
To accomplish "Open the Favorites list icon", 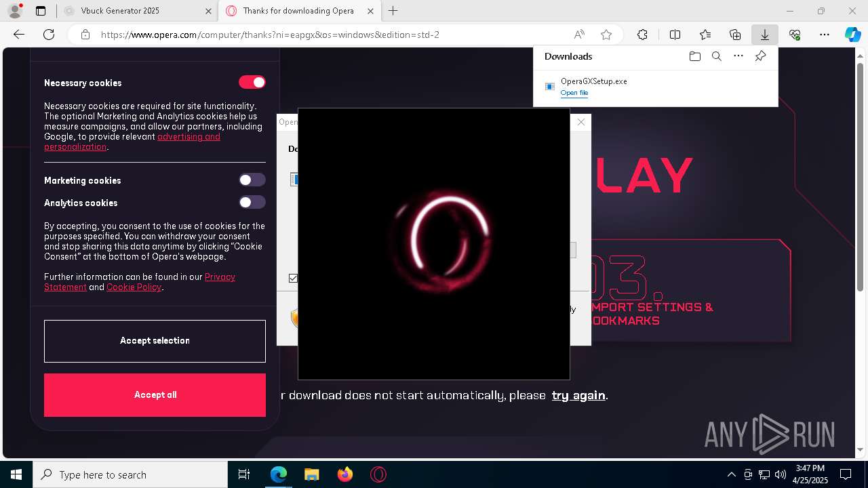I will coord(705,35).
